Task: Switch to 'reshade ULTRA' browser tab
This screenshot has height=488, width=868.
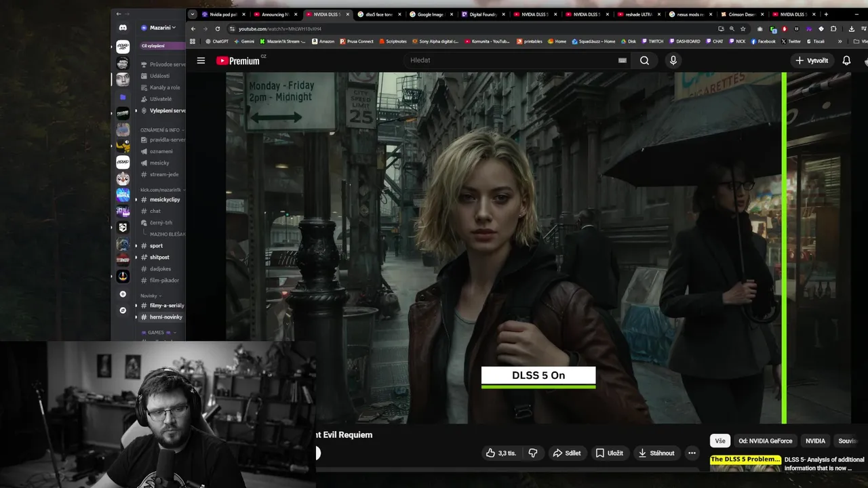Action: point(637,14)
